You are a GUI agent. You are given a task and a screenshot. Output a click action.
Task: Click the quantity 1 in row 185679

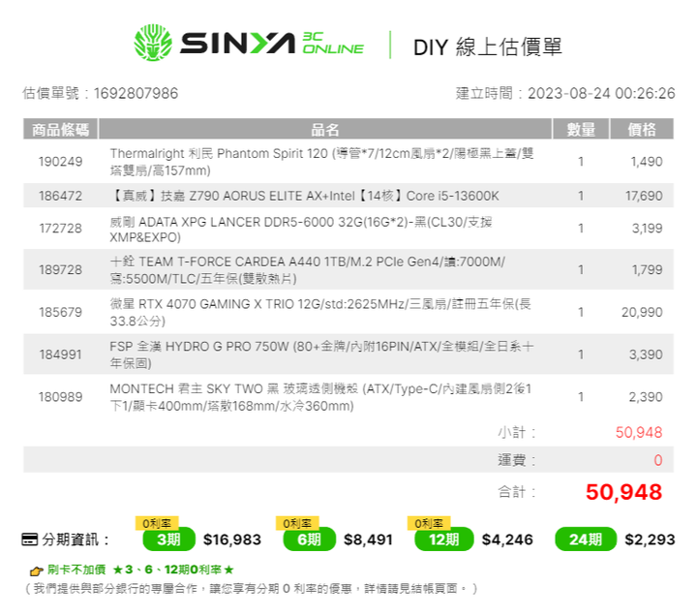(581, 312)
